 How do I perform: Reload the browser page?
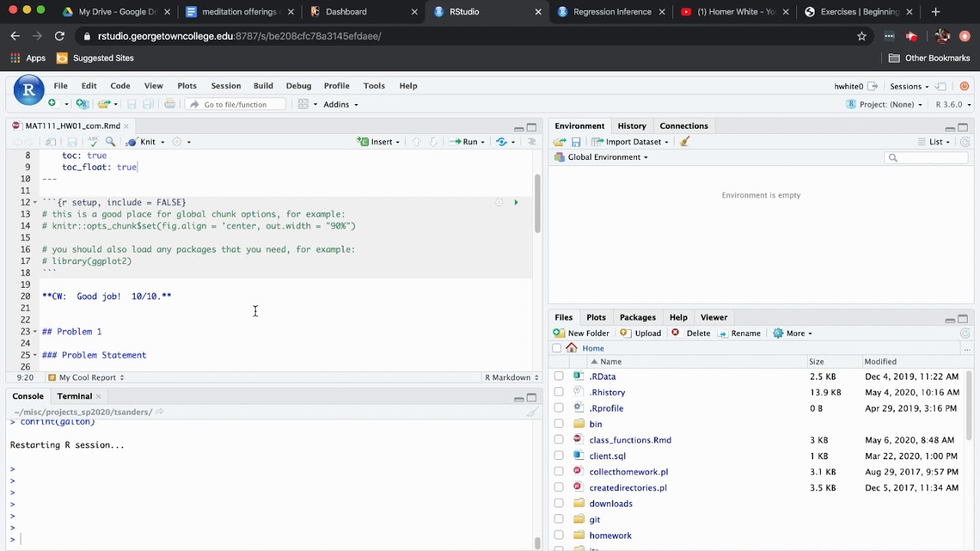click(60, 36)
